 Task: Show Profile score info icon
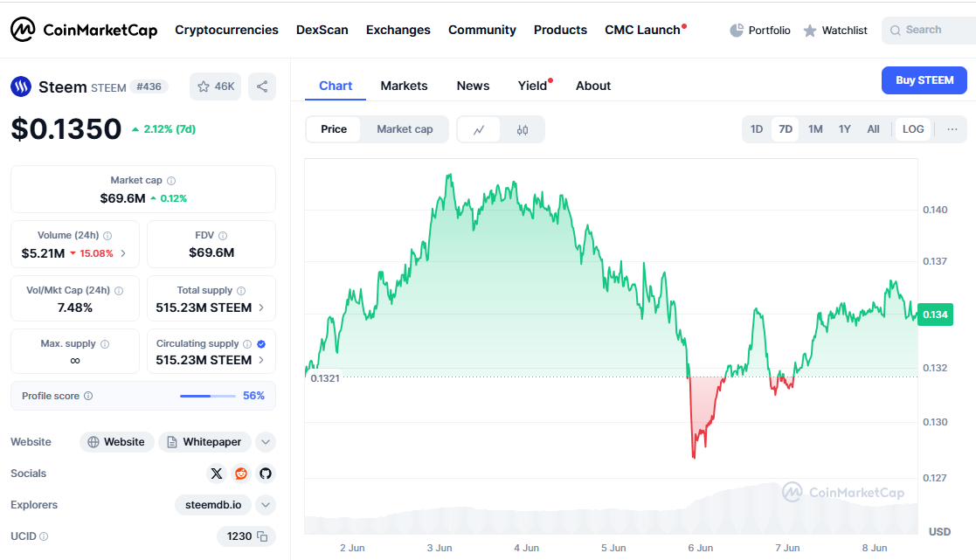pos(88,396)
